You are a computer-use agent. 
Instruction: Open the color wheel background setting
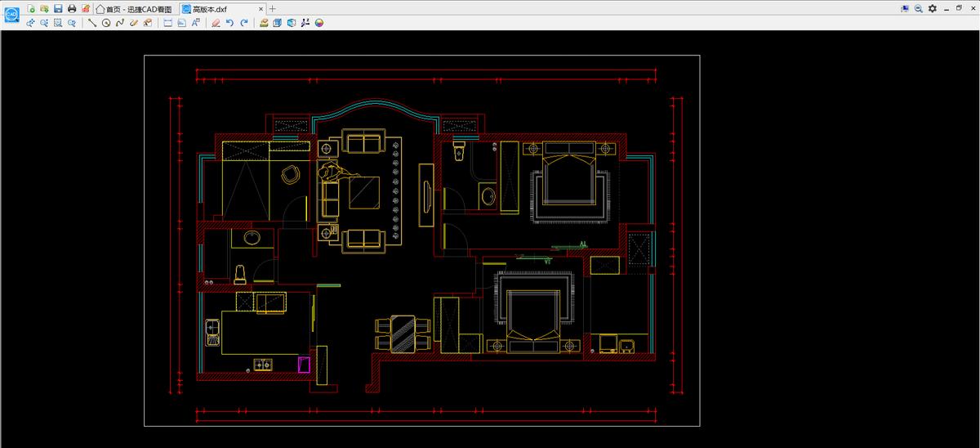319,23
